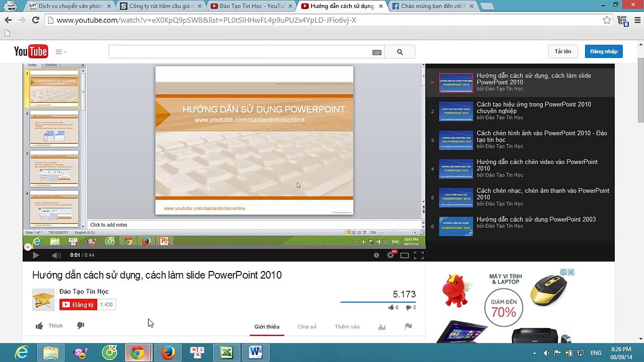Show hidden system tray icons
This screenshot has width=644, height=362.
(534, 353)
